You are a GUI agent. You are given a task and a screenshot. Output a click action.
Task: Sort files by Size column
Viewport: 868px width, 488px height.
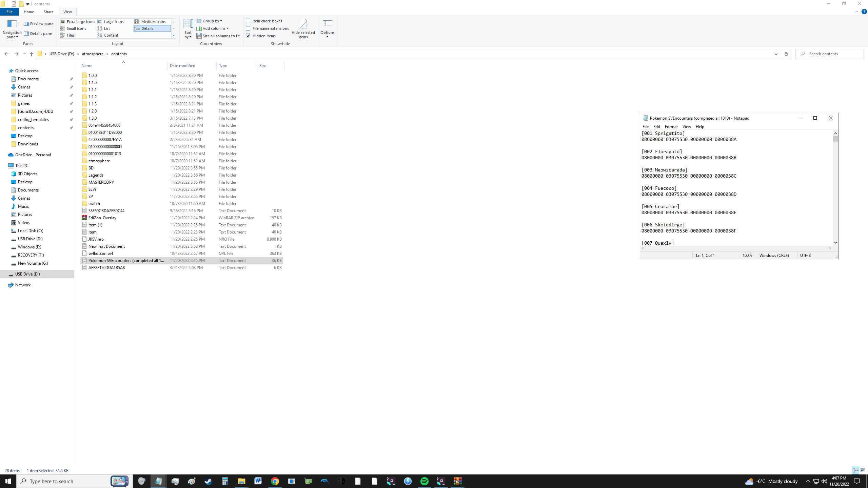pos(271,66)
